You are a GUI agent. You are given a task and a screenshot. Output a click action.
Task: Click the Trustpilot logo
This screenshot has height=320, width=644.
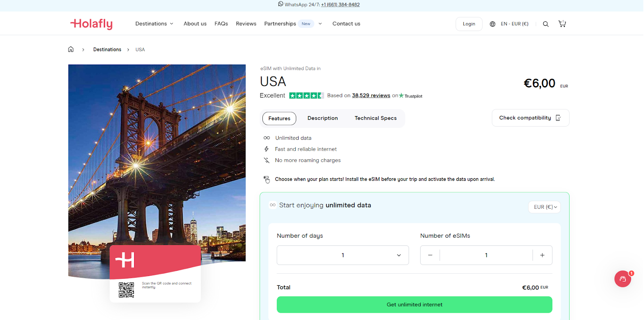tap(411, 96)
